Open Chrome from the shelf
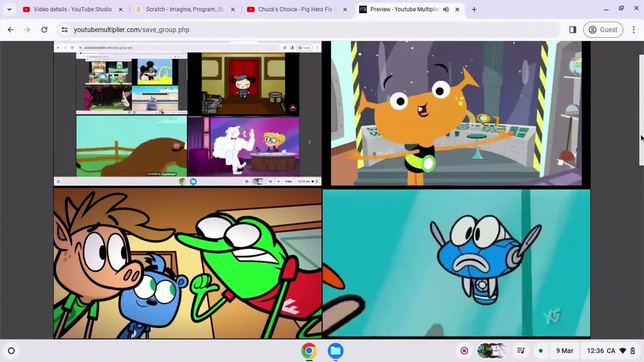 (x=309, y=351)
